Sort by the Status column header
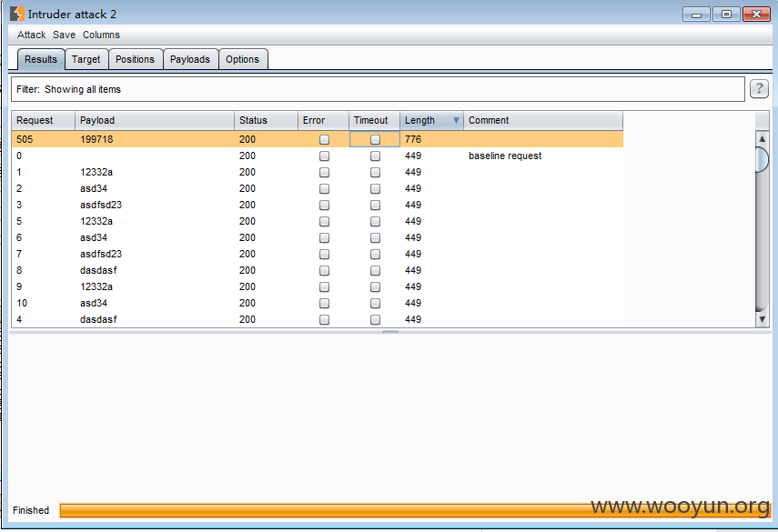Screen dimensions: 778x532 266,120
